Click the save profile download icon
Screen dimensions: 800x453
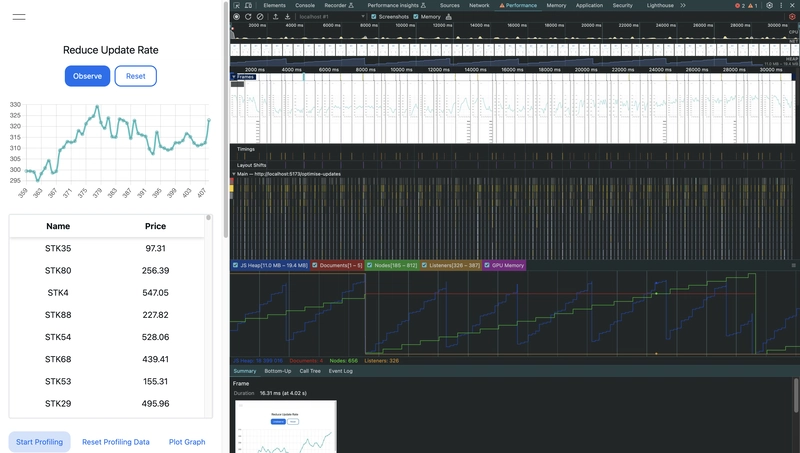287,17
